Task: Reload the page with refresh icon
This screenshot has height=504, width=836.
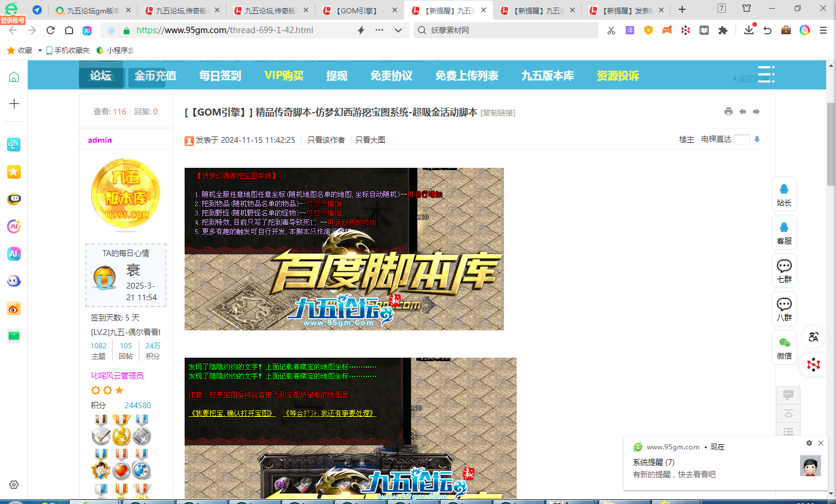Action: [x=51, y=30]
